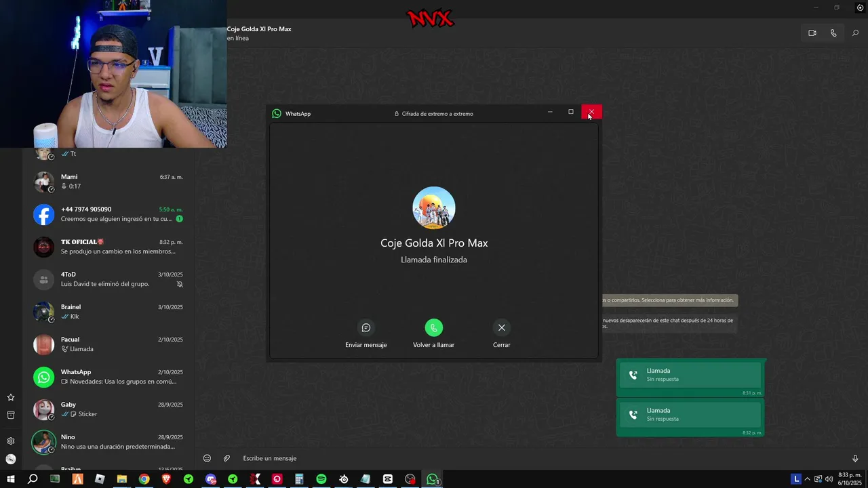Open Spotify from the taskbar

(321, 479)
